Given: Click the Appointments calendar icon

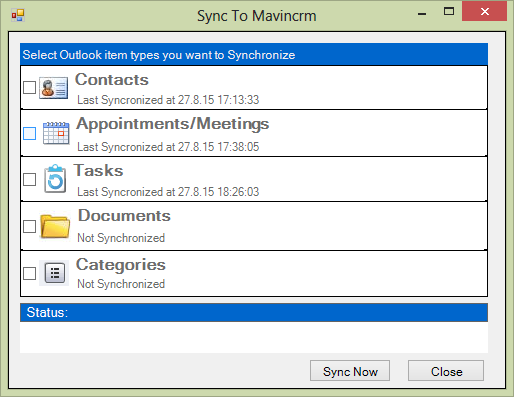Looking at the screenshot, I should [56, 133].
